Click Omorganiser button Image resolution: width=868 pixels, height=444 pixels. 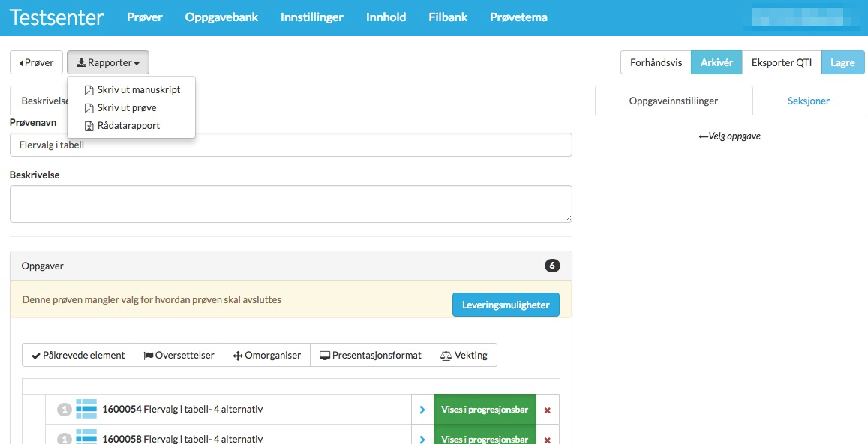tap(267, 355)
